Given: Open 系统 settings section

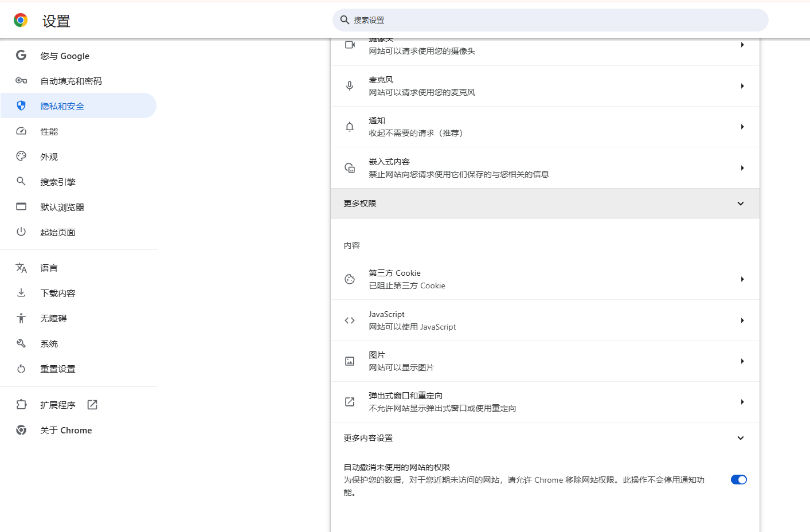Looking at the screenshot, I should [79, 343].
